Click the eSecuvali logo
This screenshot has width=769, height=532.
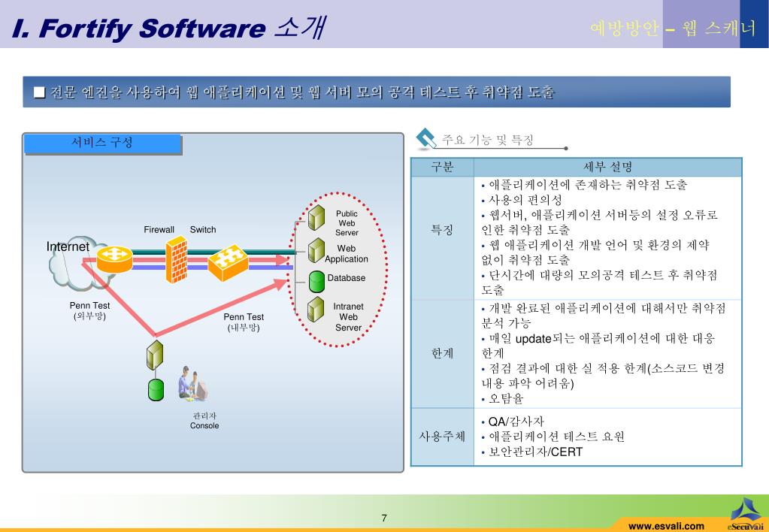(745, 514)
